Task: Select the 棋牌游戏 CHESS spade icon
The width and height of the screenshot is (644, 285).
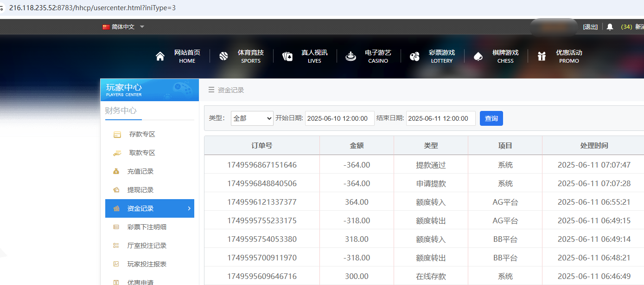Action: [x=478, y=56]
